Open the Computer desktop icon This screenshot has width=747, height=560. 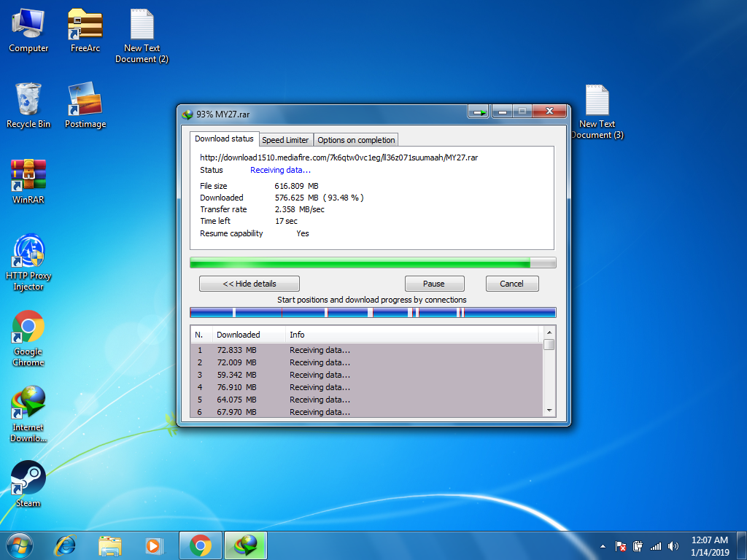(x=28, y=31)
